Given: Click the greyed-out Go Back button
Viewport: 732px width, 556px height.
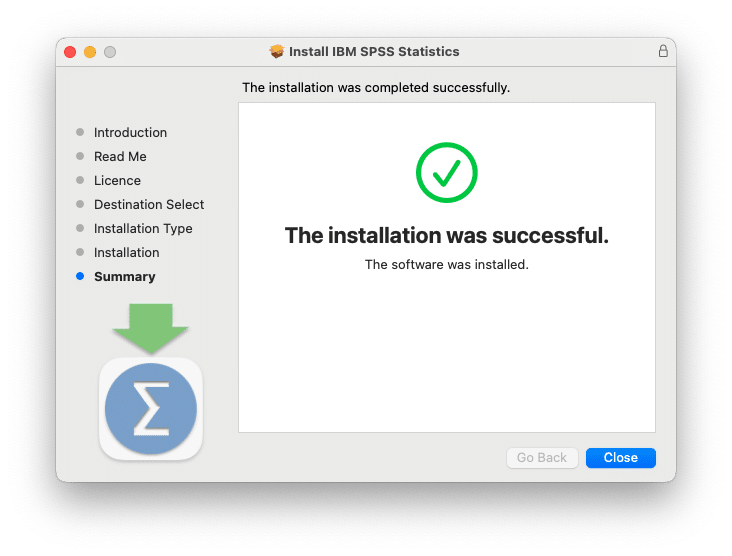Looking at the screenshot, I should pyautogui.click(x=542, y=457).
